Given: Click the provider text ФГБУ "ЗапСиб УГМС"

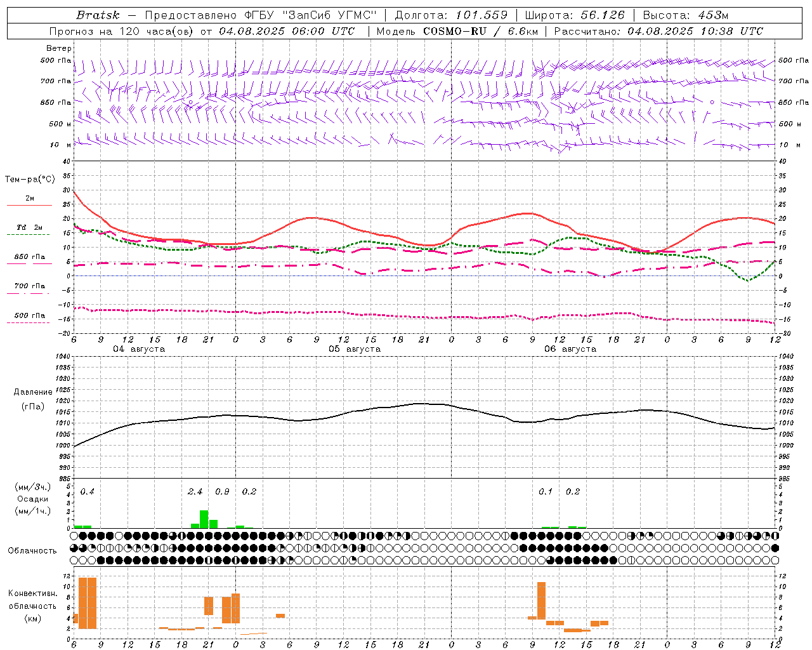Looking at the screenshot, I should point(311,15).
